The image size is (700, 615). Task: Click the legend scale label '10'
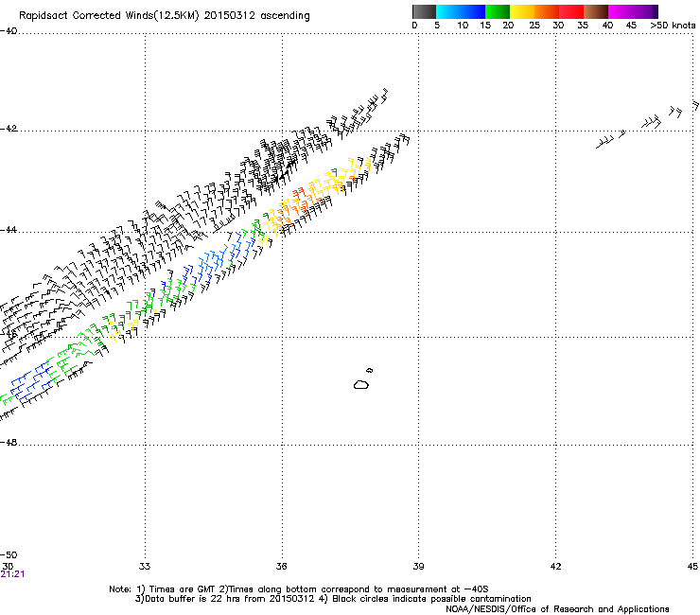pyautogui.click(x=463, y=26)
